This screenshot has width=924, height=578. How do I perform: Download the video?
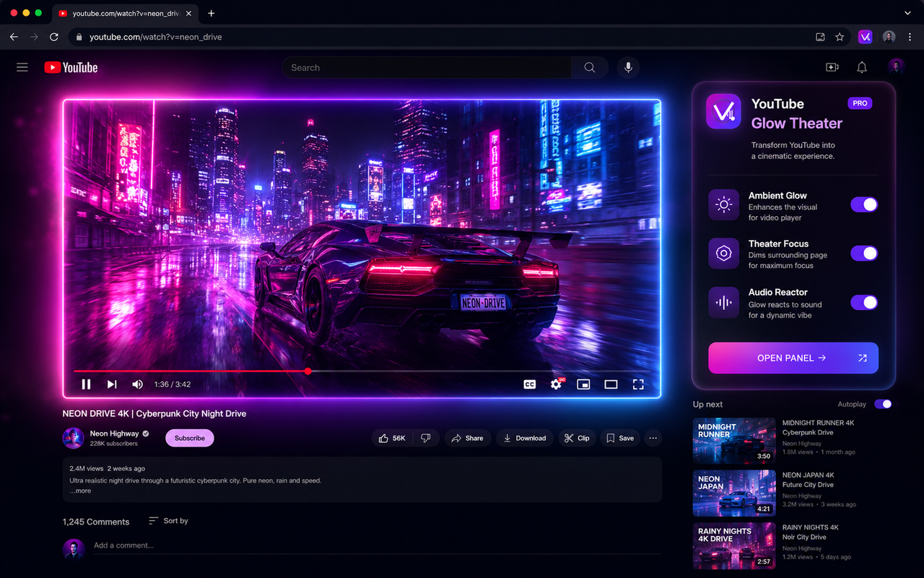point(525,438)
